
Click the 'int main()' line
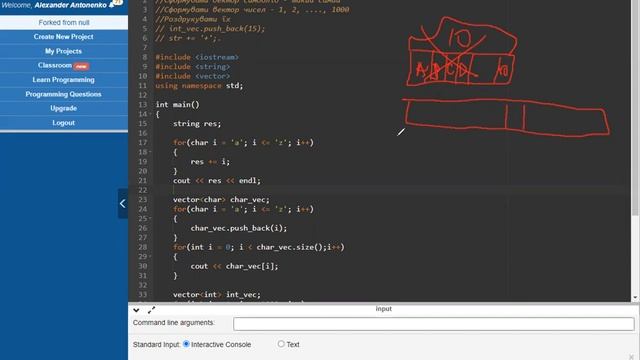[178, 104]
